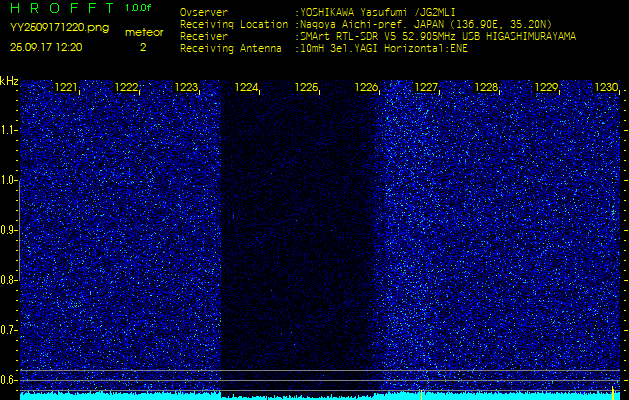
Task: Click the Ovserver field label
Action: tap(204, 12)
